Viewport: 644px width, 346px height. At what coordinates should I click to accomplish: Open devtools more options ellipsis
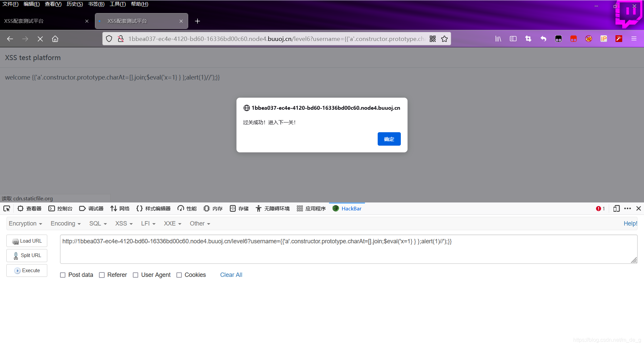(x=628, y=209)
